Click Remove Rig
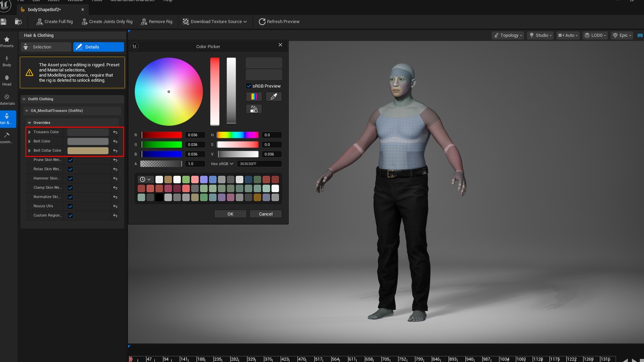644x362 pixels. (156, 22)
